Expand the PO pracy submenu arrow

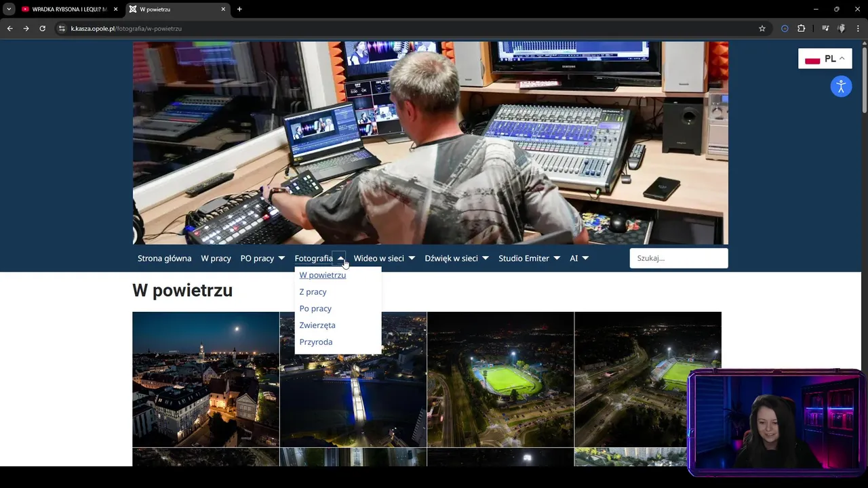(x=281, y=258)
